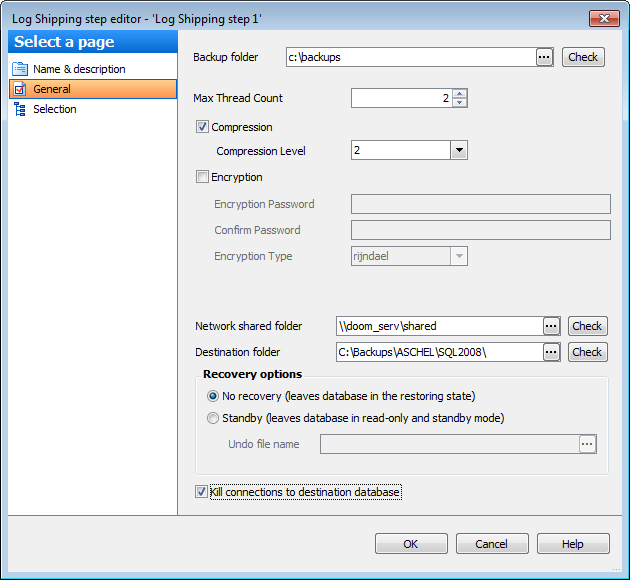Image resolution: width=630 pixels, height=580 pixels.
Task: Open the Name & description page
Action: [92, 69]
